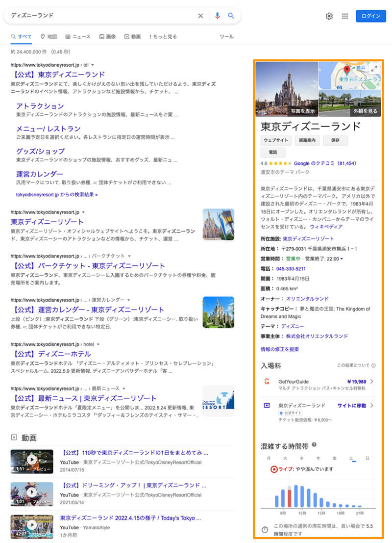Image resolution: width=392 pixels, height=543 pixels.
Task: Click the blue ログイン button
Action: (371, 16)
